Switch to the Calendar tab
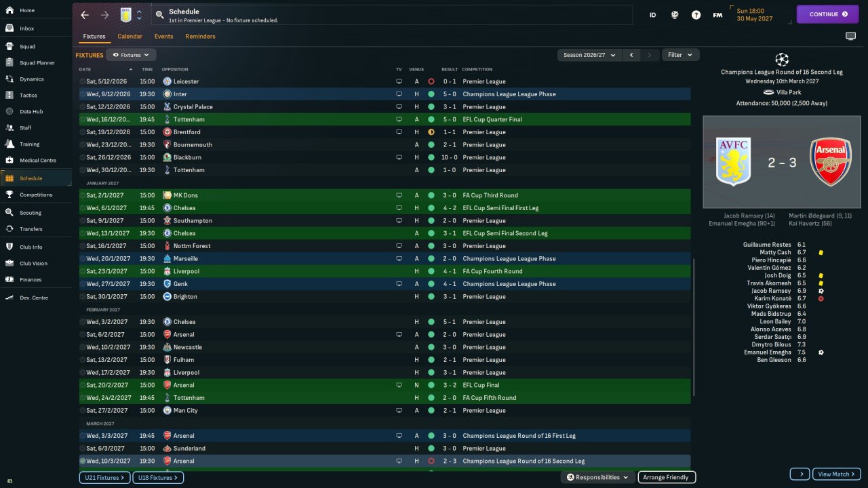 click(130, 37)
